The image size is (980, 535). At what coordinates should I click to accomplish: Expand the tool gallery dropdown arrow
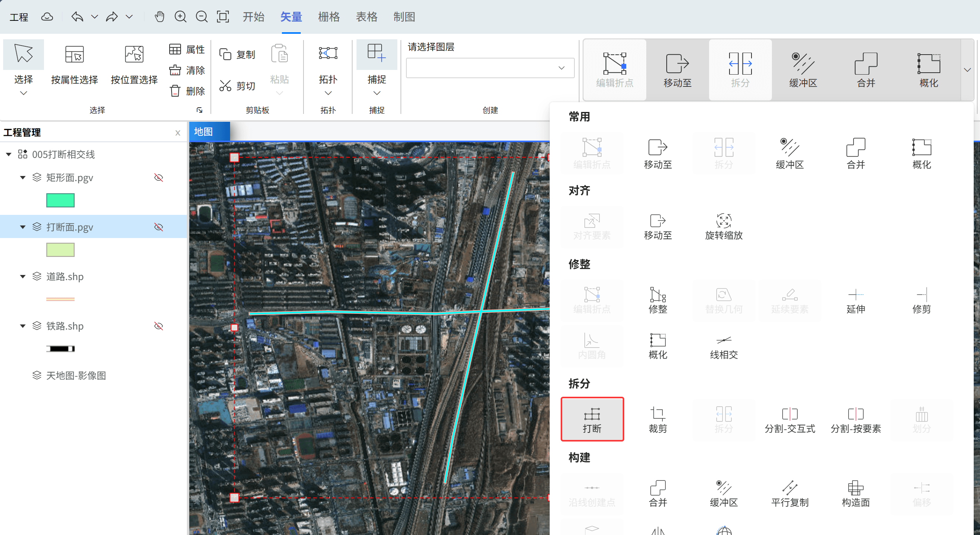pyautogui.click(x=967, y=70)
